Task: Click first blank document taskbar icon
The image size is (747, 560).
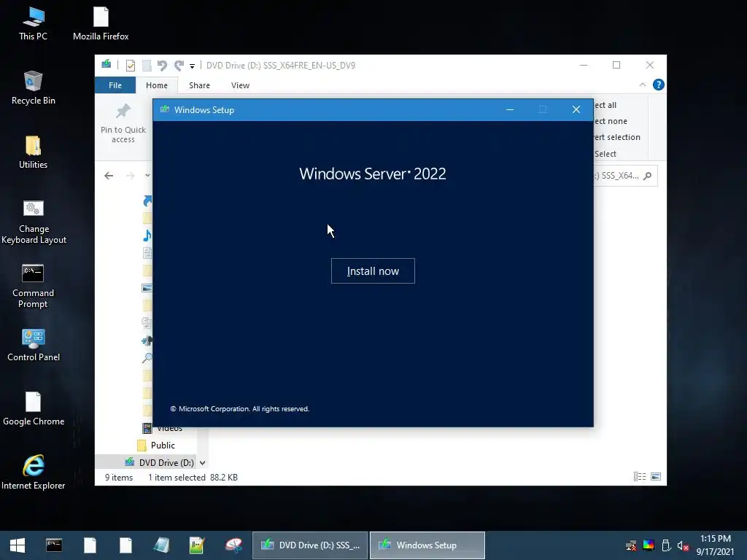Action: (90, 545)
